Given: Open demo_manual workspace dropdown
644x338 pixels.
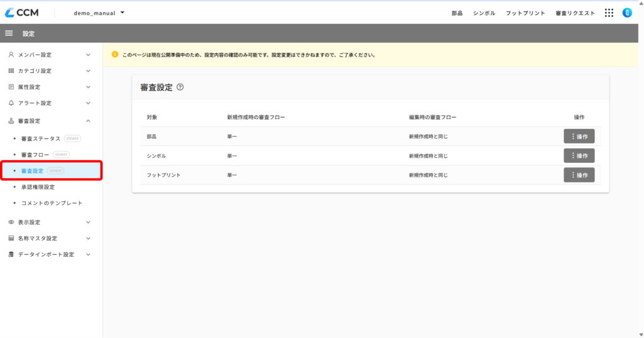Looking at the screenshot, I should [99, 13].
